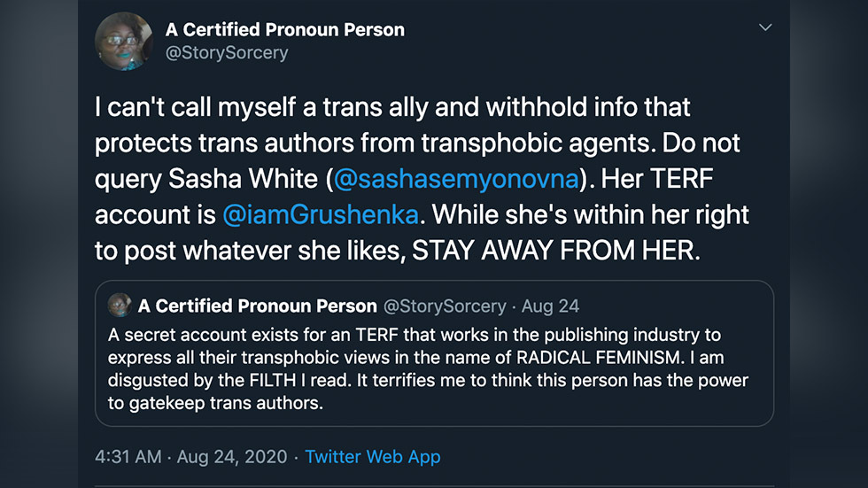Open the quoted tweet's Aug 24 date
868x488 pixels.
pyautogui.click(x=550, y=306)
